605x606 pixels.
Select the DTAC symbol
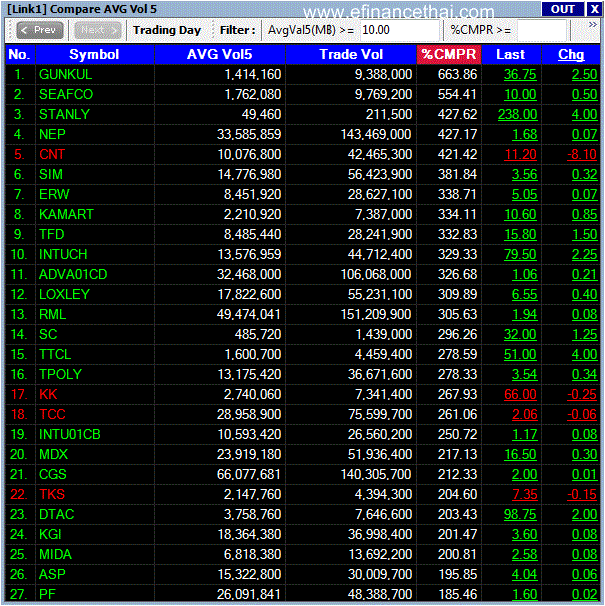56,514
